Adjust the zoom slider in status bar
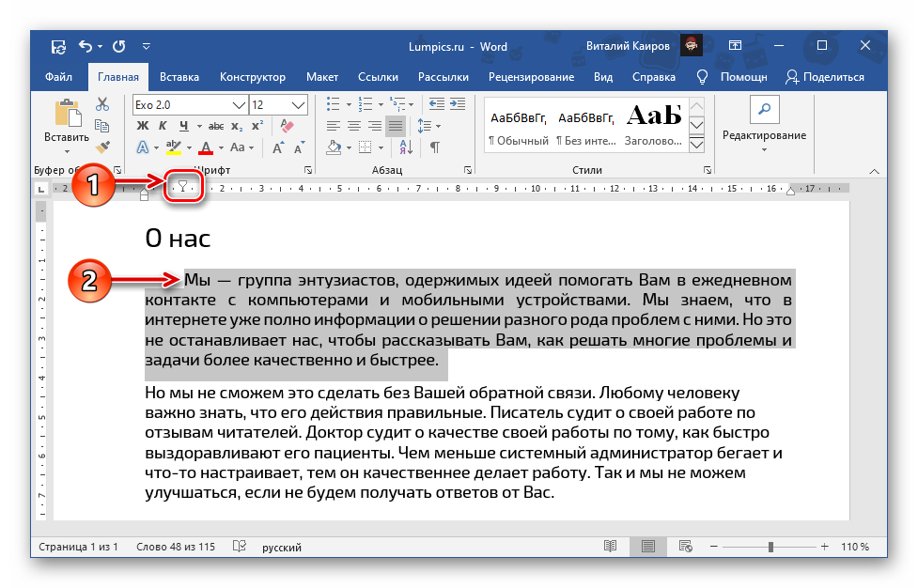This screenshot has height=588, width=918. point(770,547)
